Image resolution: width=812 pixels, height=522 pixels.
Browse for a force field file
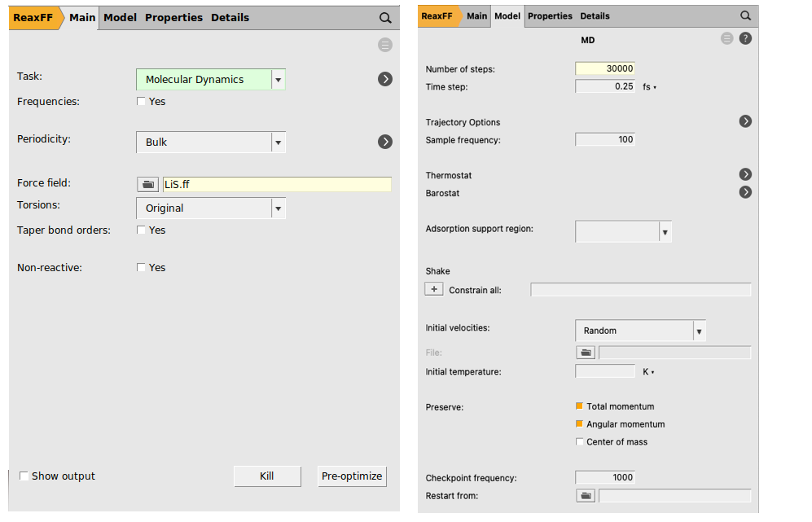147,184
